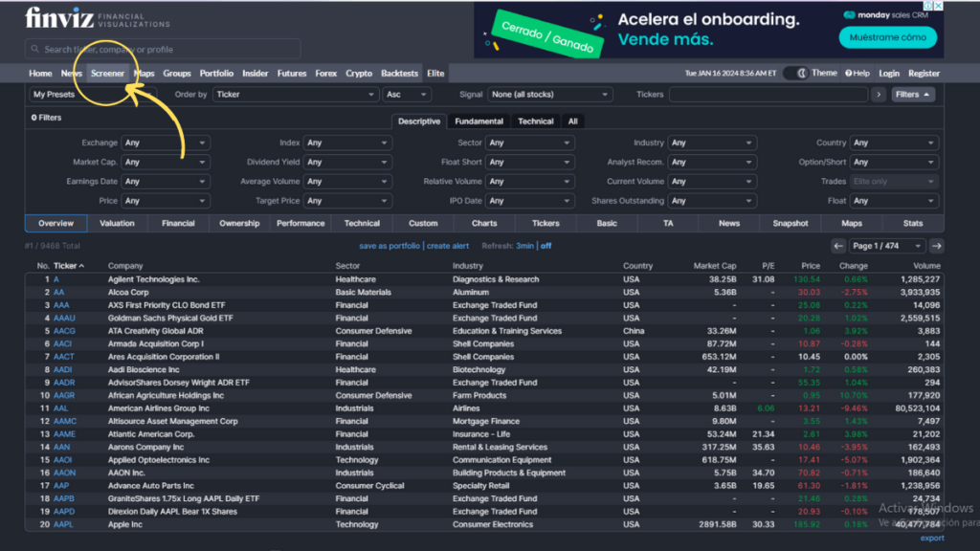Open the IPO Date filter dropdown

coord(529,201)
